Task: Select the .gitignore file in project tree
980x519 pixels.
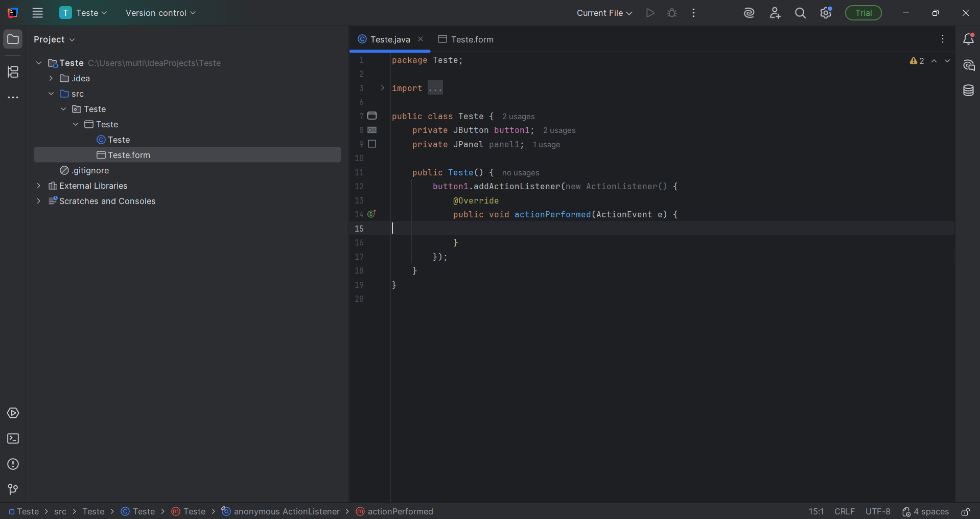Action: [x=90, y=170]
